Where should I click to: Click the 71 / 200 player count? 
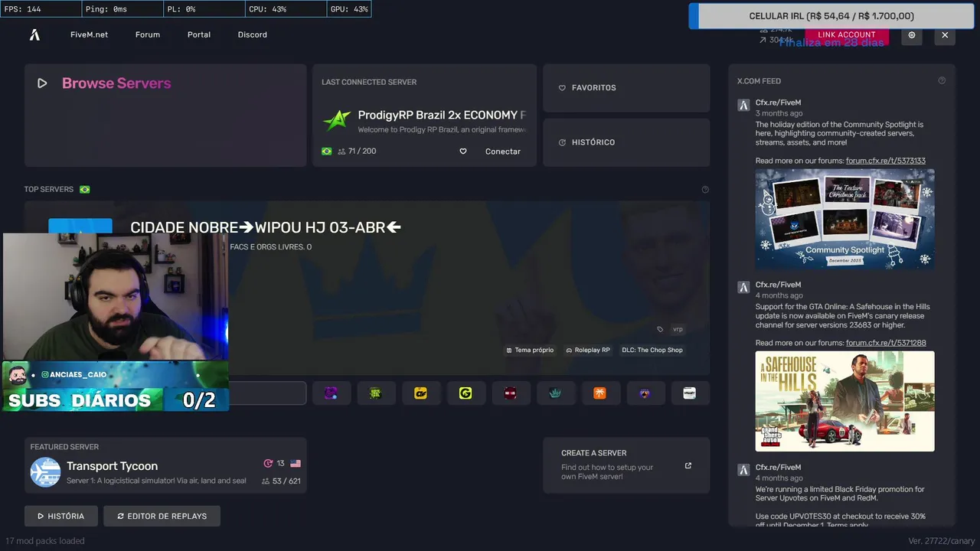tap(356, 152)
